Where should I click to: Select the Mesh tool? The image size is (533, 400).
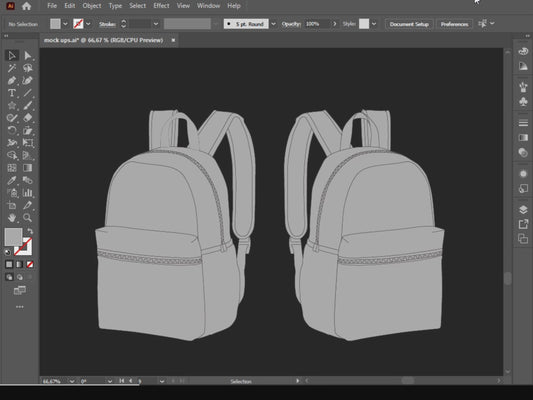tap(12, 168)
